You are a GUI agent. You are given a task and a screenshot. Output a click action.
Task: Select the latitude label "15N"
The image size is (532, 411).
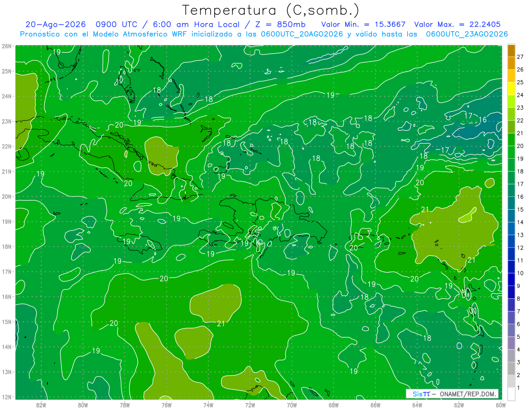7,321
